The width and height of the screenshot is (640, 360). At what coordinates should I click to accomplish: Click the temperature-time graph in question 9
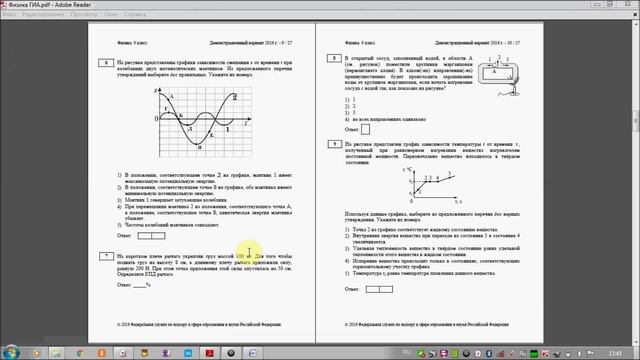432,186
